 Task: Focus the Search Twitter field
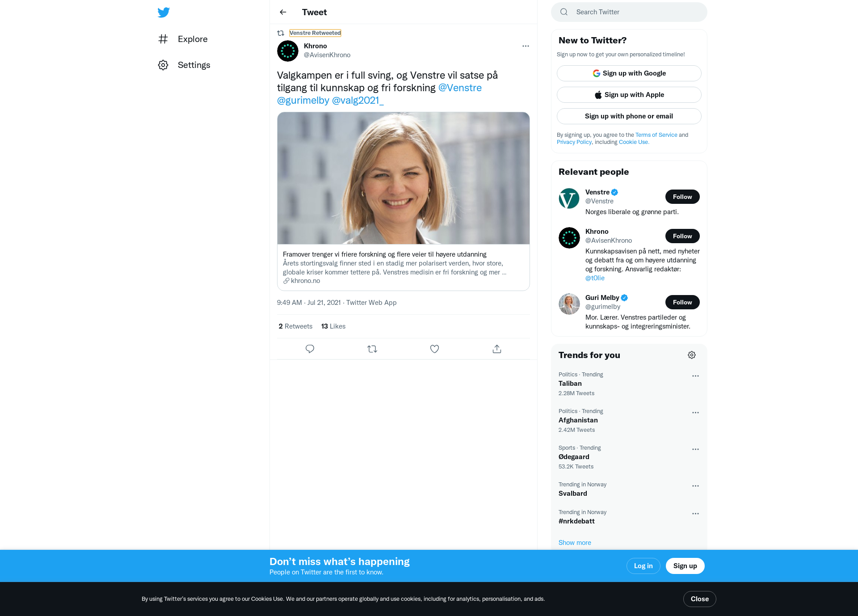coord(629,12)
